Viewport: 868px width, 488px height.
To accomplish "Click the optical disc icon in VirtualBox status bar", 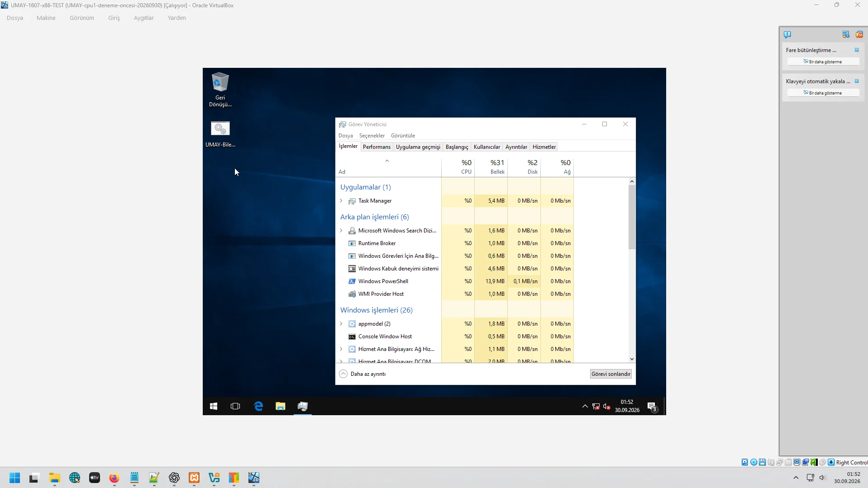I will coord(754,462).
